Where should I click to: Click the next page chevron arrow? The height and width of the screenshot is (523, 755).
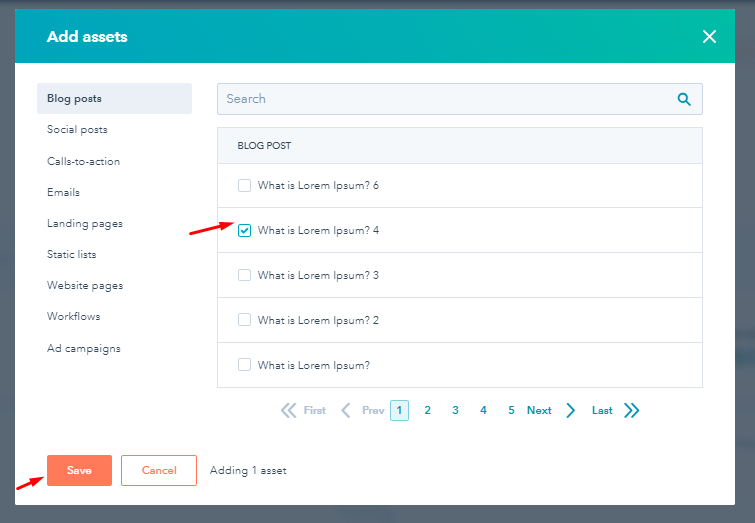pos(570,410)
